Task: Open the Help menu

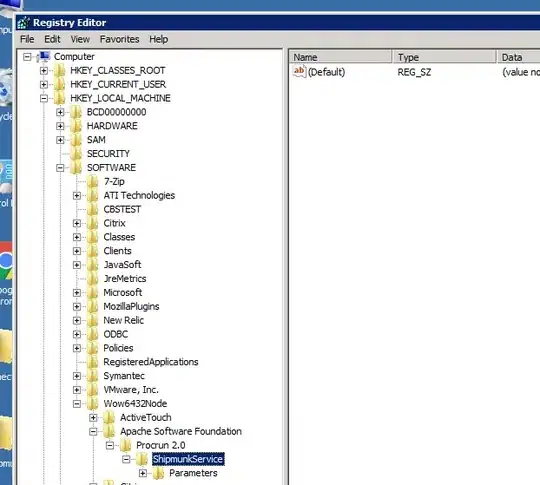Action: click(x=159, y=39)
